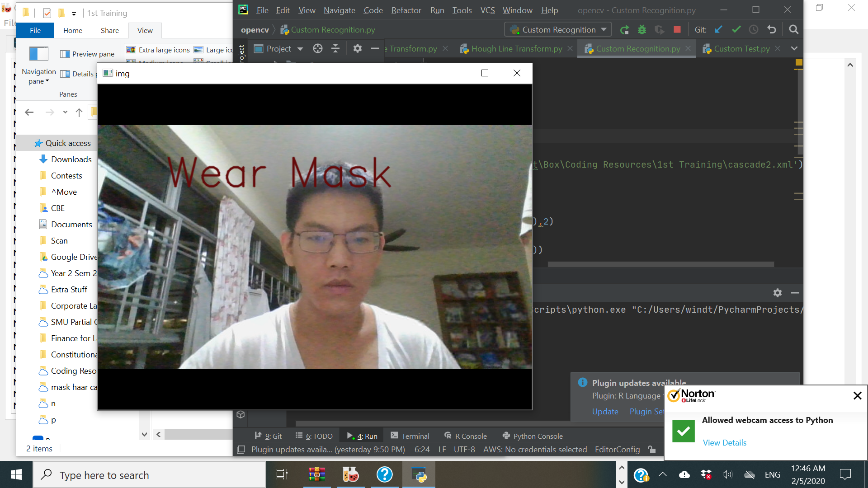Viewport: 868px width, 488px height.
Task: Start debugging with the bug icon
Action: click(642, 30)
